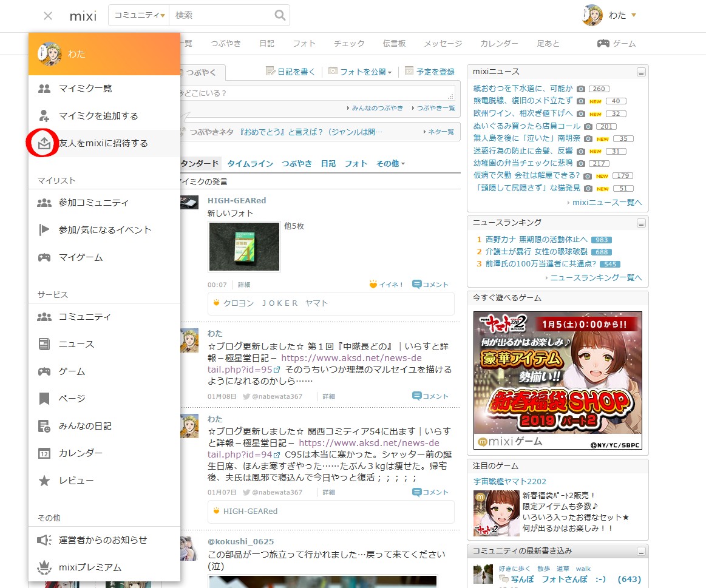The height and width of the screenshot is (588, 706).
Task: Open the ニュース newspaper icon
Action: (x=44, y=345)
